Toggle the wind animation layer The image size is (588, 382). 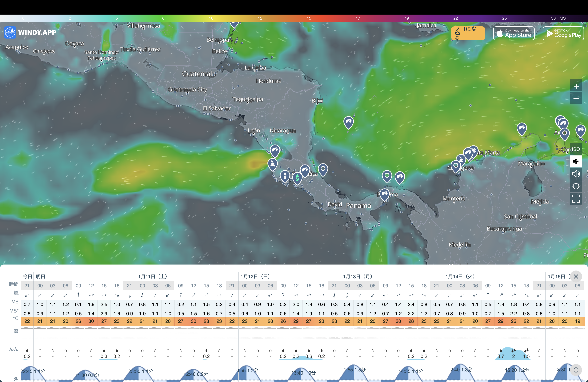[576, 161]
